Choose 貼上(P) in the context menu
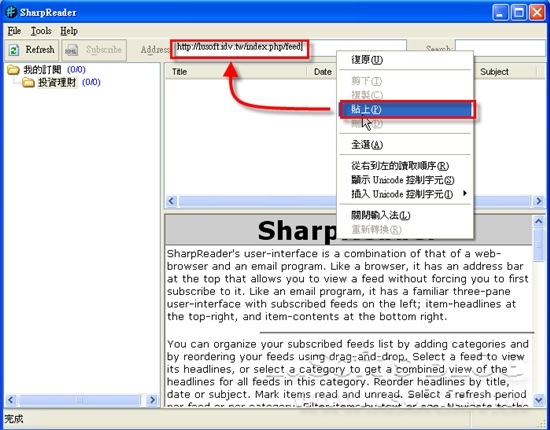 [405, 109]
